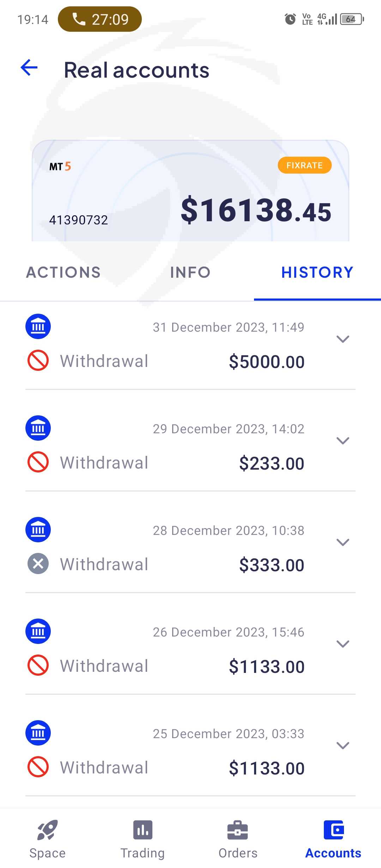Tap the account number 41390732
Screen dimensions: 381x868
[x=78, y=220]
